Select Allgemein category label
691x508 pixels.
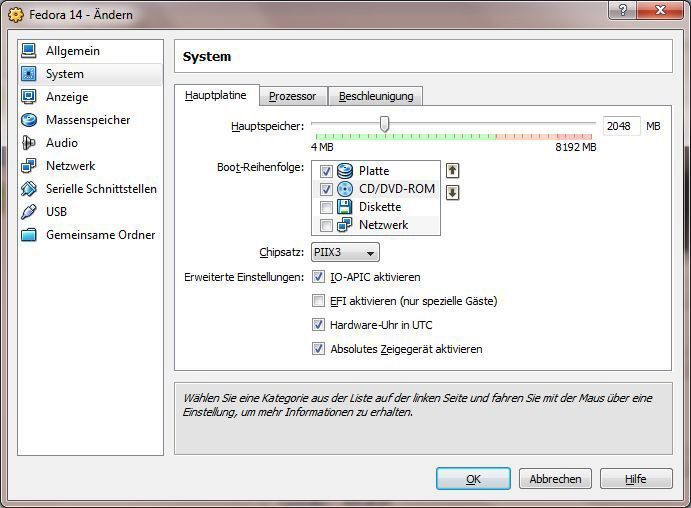tap(73, 51)
